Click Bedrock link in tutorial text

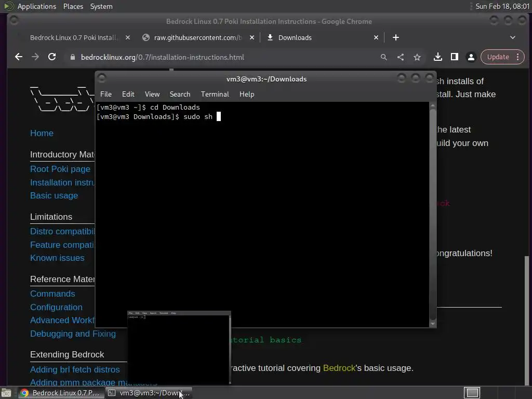[339, 368]
